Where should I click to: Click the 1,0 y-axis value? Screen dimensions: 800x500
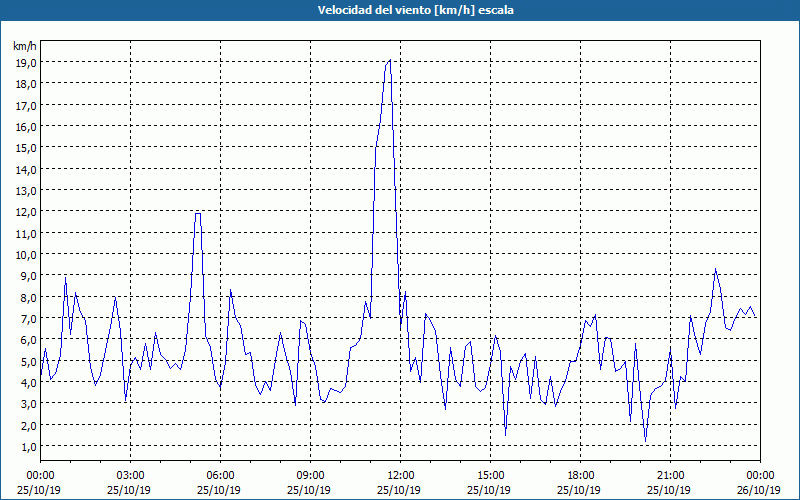pos(28,446)
